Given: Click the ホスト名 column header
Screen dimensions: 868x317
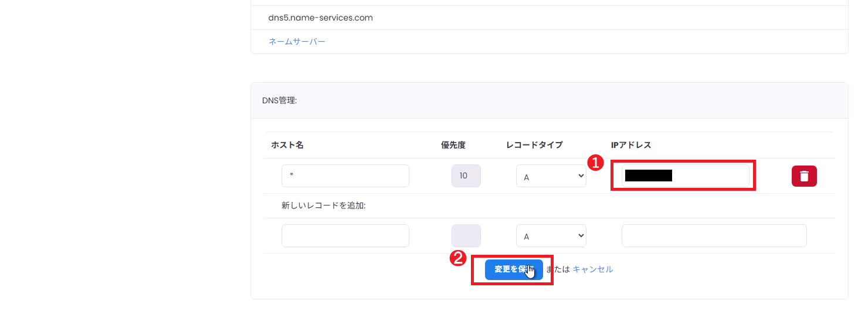Looking at the screenshot, I should [x=287, y=145].
